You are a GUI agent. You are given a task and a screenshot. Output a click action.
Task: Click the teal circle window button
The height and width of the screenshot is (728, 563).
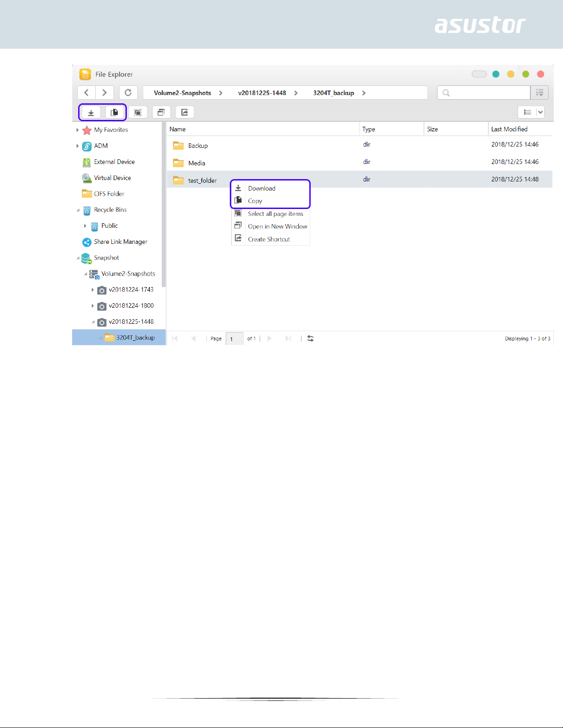click(x=496, y=74)
